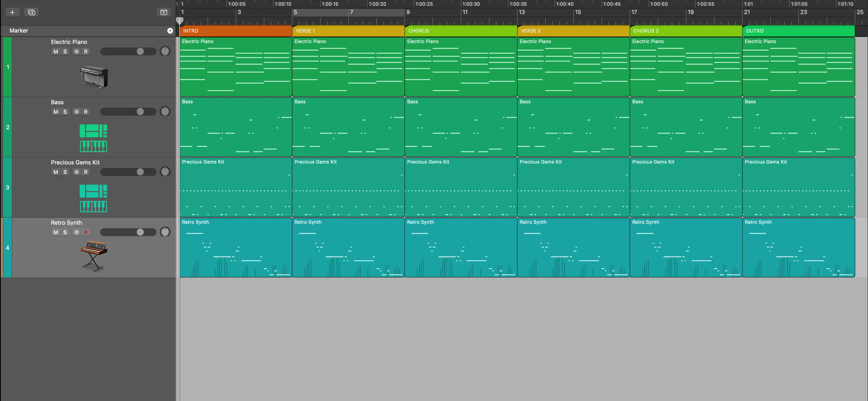Select the INTRO marker
868x401 pixels.
236,31
